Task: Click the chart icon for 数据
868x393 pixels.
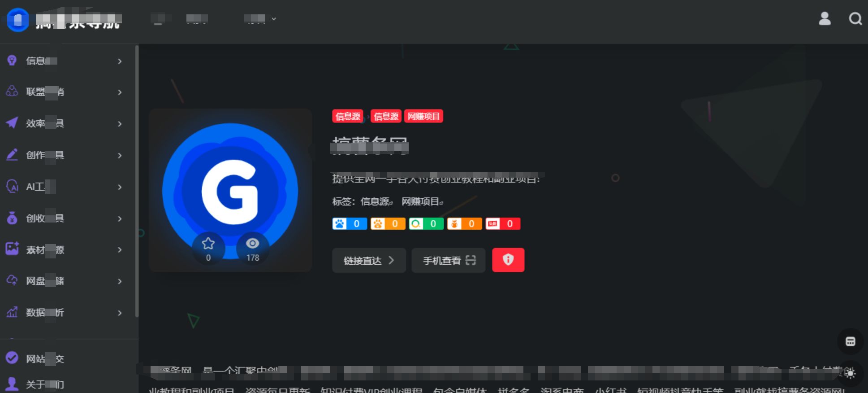Action: tap(12, 312)
